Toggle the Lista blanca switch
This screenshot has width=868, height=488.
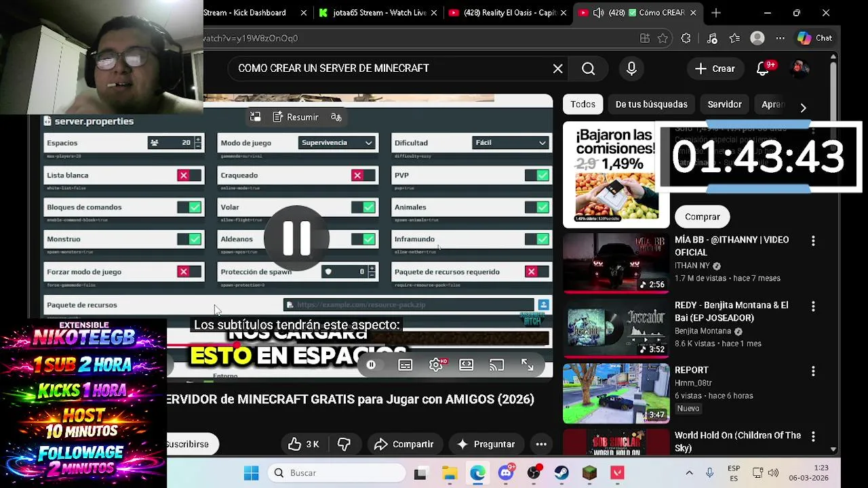pyautogui.click(x=189, y=176)
